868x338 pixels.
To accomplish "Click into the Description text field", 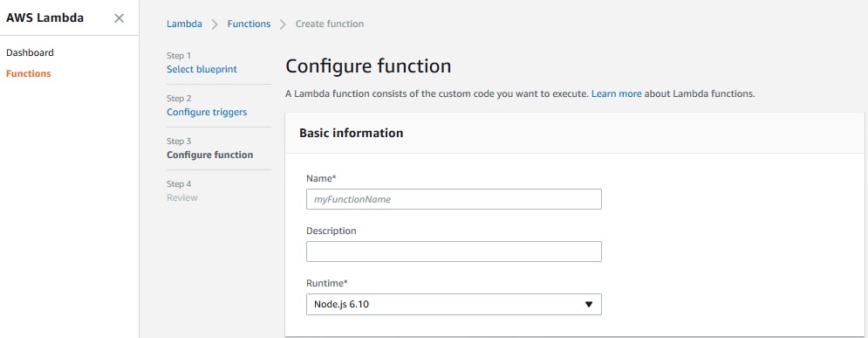I will pos(454,251).
